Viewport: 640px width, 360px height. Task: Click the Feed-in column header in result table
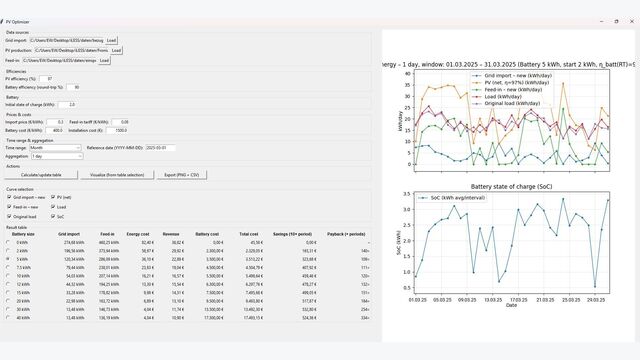click(x=107, y=234)
